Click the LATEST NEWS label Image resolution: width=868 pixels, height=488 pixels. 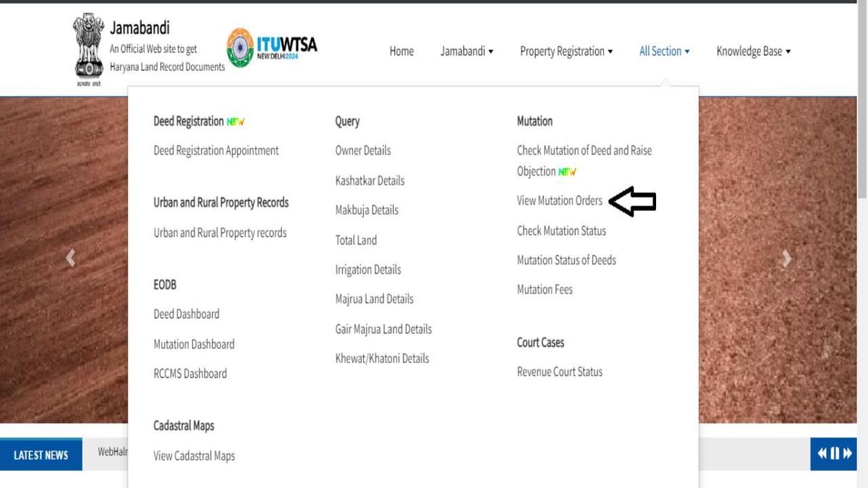click(40, 454)
